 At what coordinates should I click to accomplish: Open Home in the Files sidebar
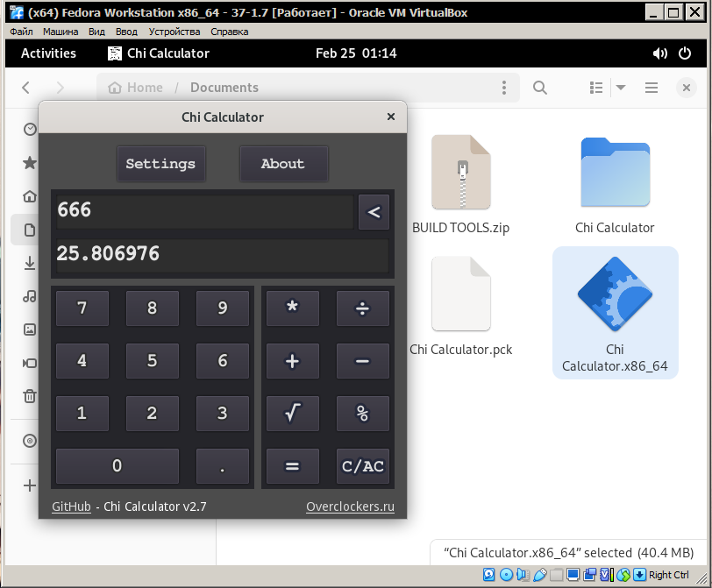point(30,196)
